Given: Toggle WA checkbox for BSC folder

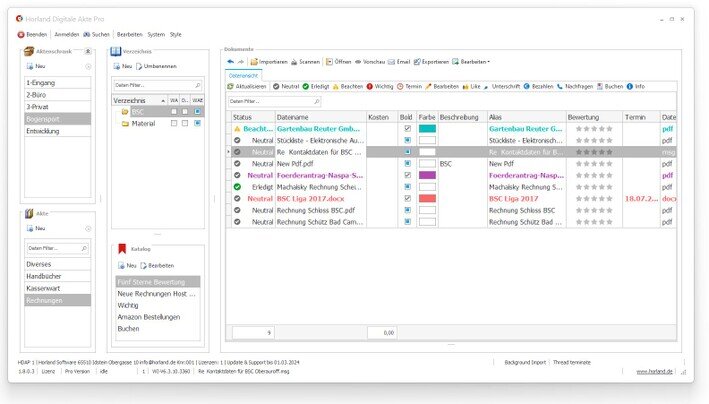Looking at the screenshot, I should (x=174, y=111).
